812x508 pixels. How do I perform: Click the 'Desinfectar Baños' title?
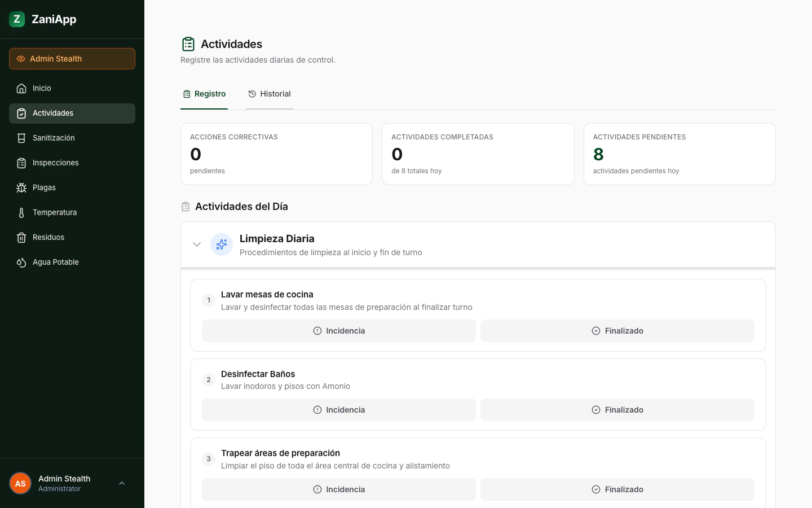coord(258,374)
